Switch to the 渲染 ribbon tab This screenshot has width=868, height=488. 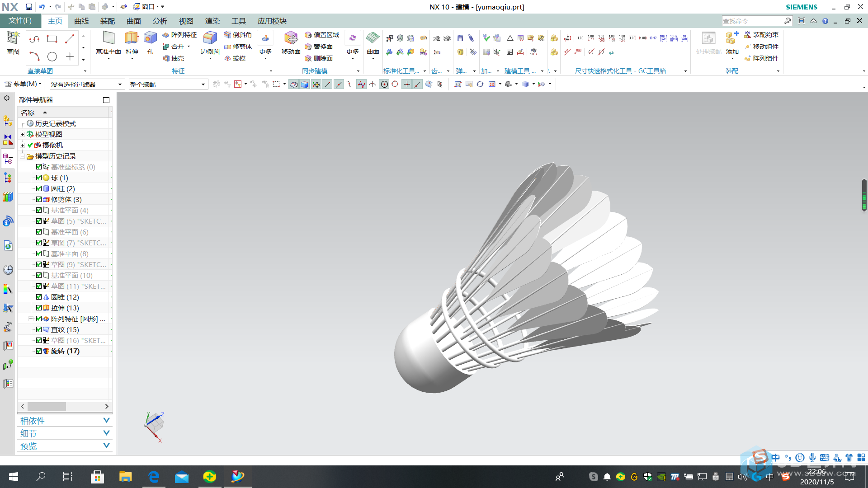coord(212,21)
